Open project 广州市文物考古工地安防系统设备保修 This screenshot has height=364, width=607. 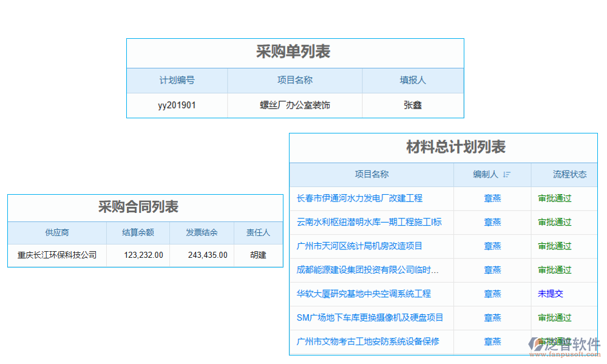point(369,342)
